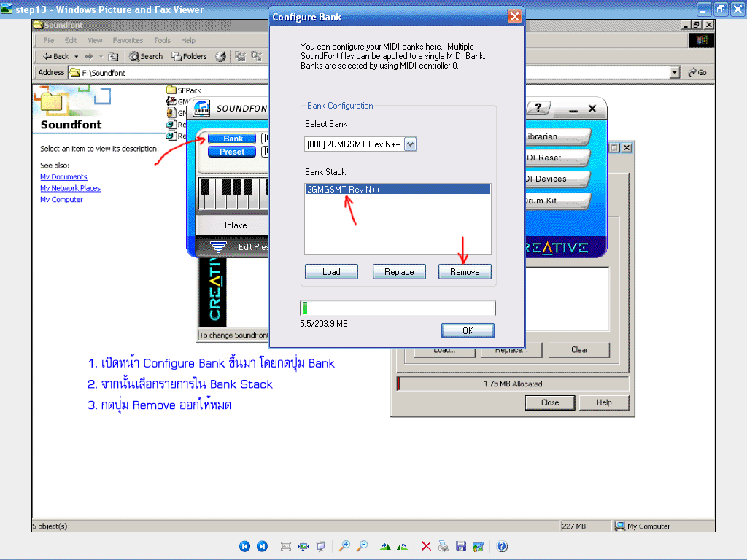Open the Tools menu in explorer
The height and width of the screenshot is (560, 747).
[162, 41]
